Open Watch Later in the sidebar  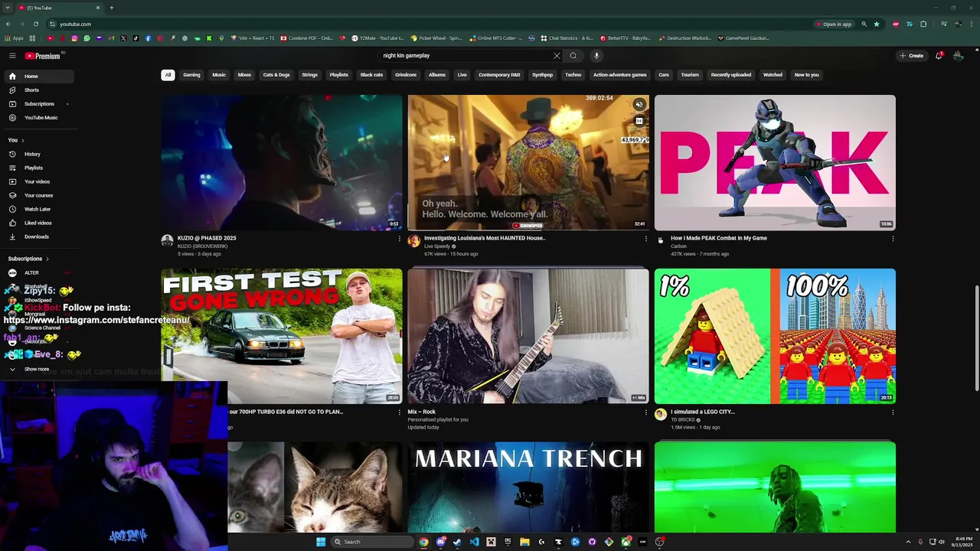(38, 209)
